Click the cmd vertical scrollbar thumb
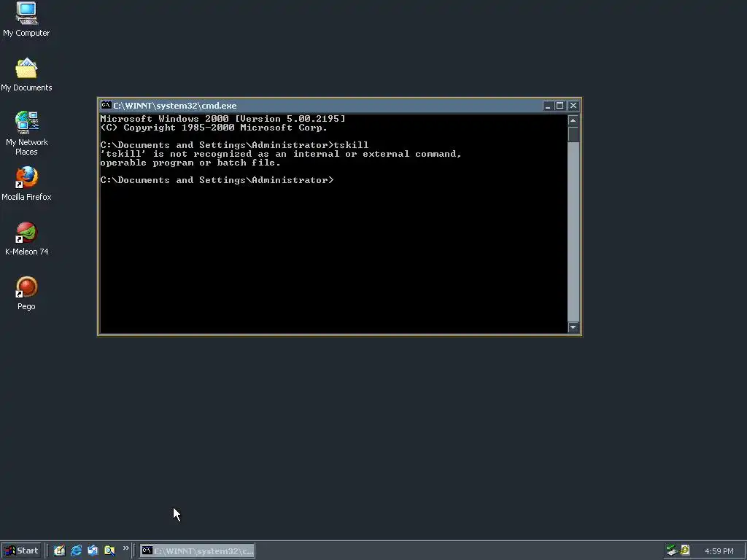The height and width of the screenshot is (560, 747). [573, 134]
